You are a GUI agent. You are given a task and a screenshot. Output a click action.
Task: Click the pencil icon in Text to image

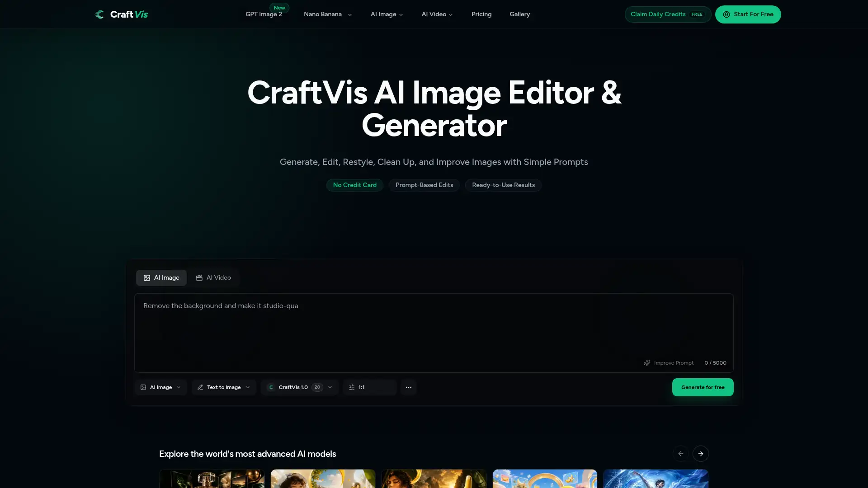[x=200, y=387]
